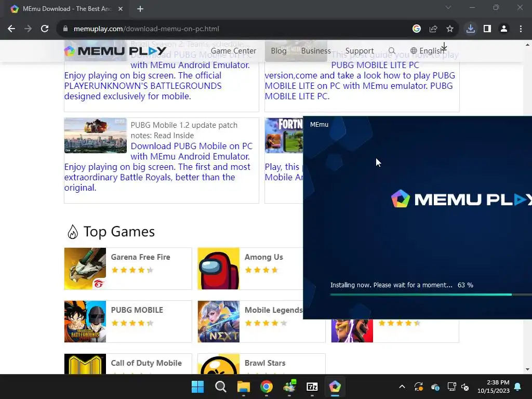Open Chrome three-dot menu

pos(521,29)
